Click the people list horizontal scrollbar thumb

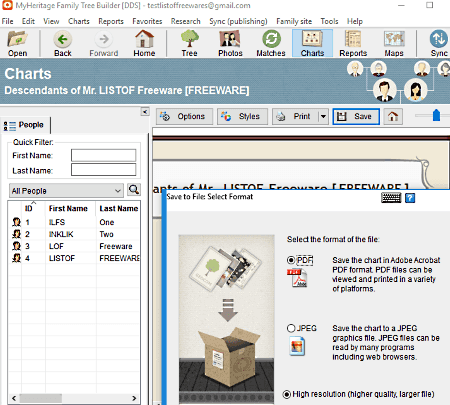coord(41,398)
